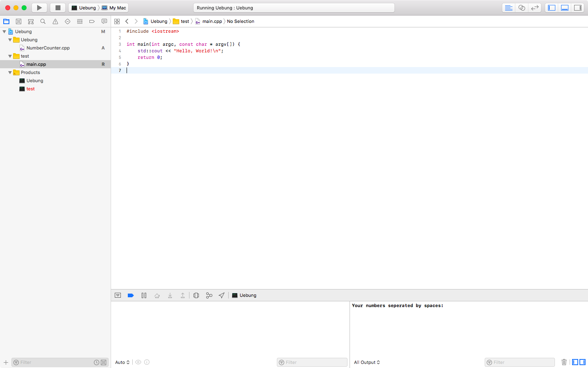Collapse the Products group folder
588x368 pixels.
[10, 72]
